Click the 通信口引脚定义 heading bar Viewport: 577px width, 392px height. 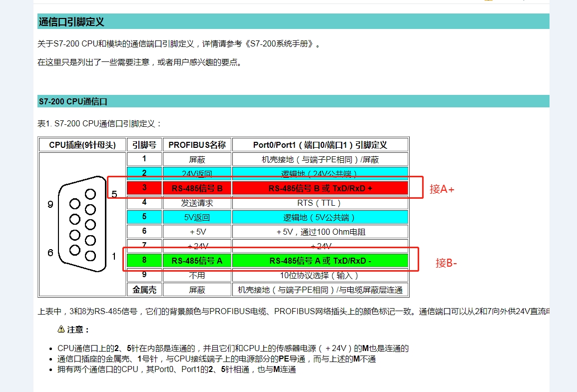pyautogui.click(x=293, y=21)
